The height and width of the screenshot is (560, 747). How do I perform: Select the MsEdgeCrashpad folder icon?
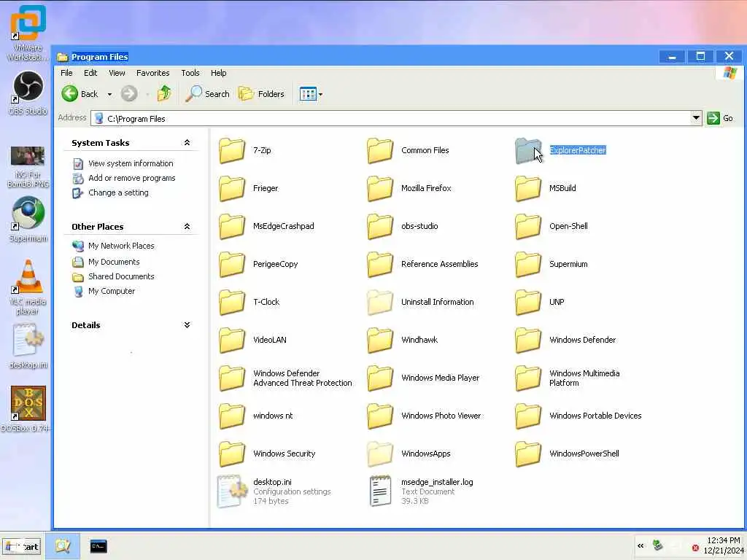(x=232, y=226)
